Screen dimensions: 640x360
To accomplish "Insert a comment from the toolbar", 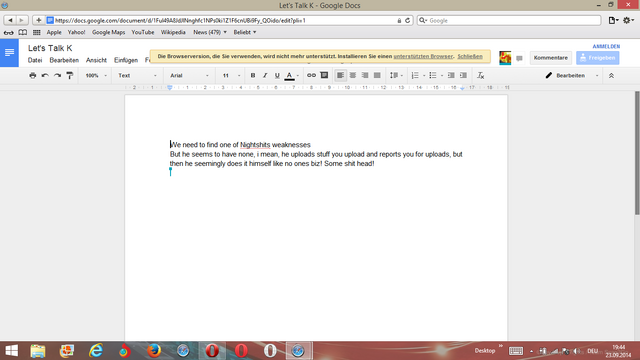I will (324, 76).
